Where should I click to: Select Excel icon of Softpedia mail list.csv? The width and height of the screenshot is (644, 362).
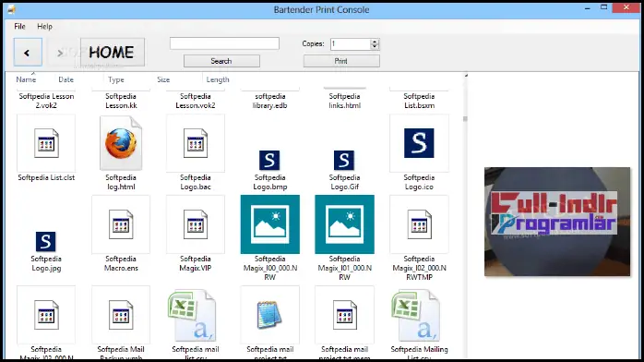coord(192,316)
